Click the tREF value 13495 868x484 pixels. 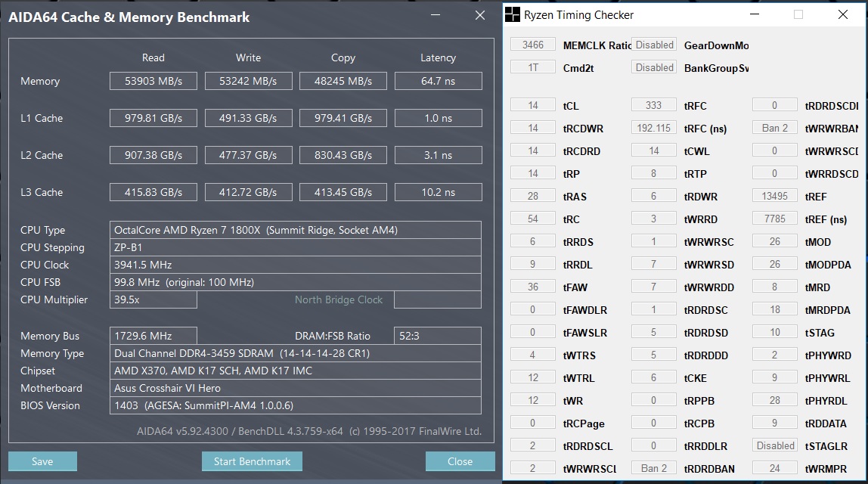click(x=775, y=196)
